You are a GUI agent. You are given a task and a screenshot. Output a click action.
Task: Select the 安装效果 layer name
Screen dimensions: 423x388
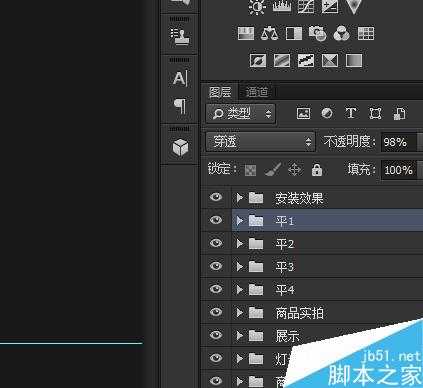299,198
